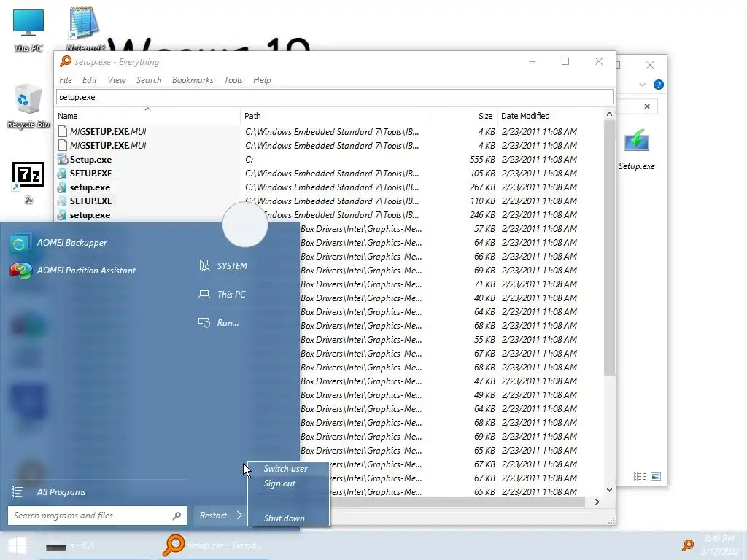Launch AOMEI Partition Assistant from Start menu
747x560 pixels.
click(x=73, y=271)
